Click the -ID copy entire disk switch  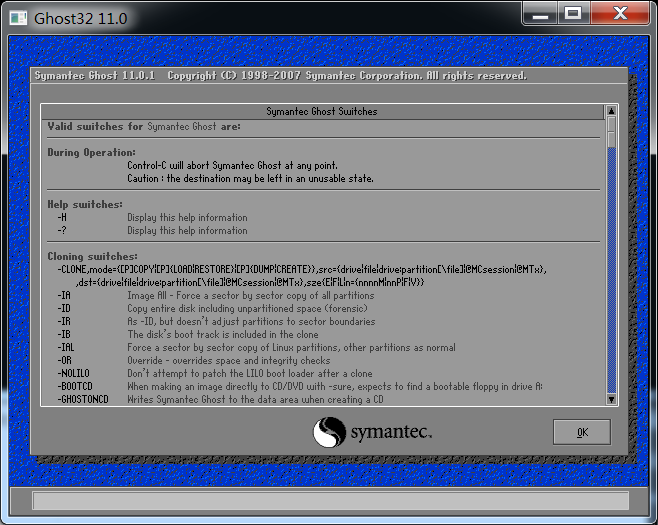tap(64, 308)
